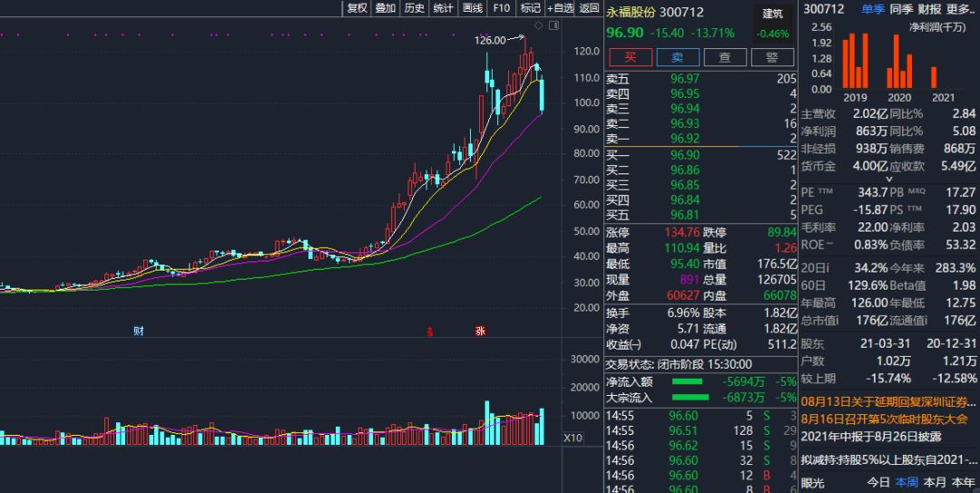Screen dimensions: 980x493
Task: Select the 本周 time range
Action: (906, 482)
